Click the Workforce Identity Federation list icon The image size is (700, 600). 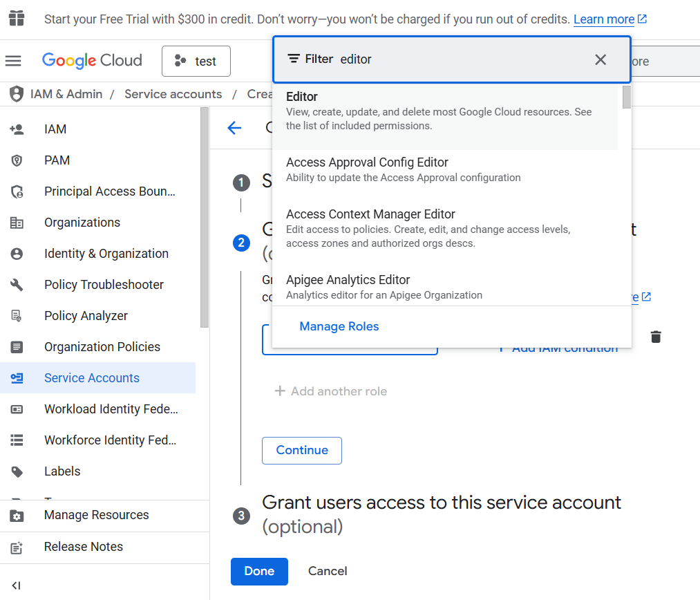(x=17, y=440)
